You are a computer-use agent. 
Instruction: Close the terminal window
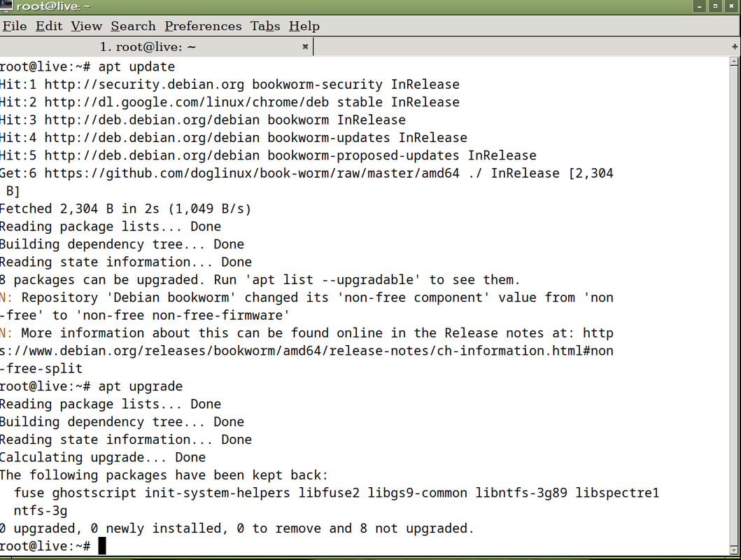click(731, 6)
